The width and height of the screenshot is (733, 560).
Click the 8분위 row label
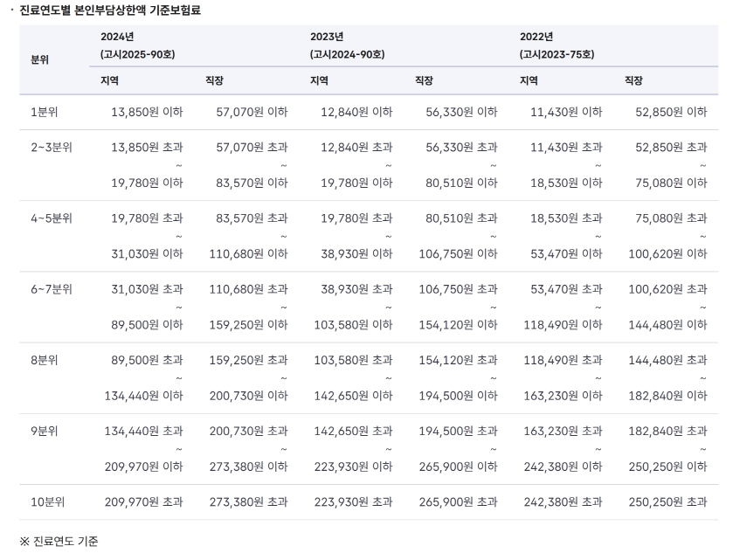(44, 360)
